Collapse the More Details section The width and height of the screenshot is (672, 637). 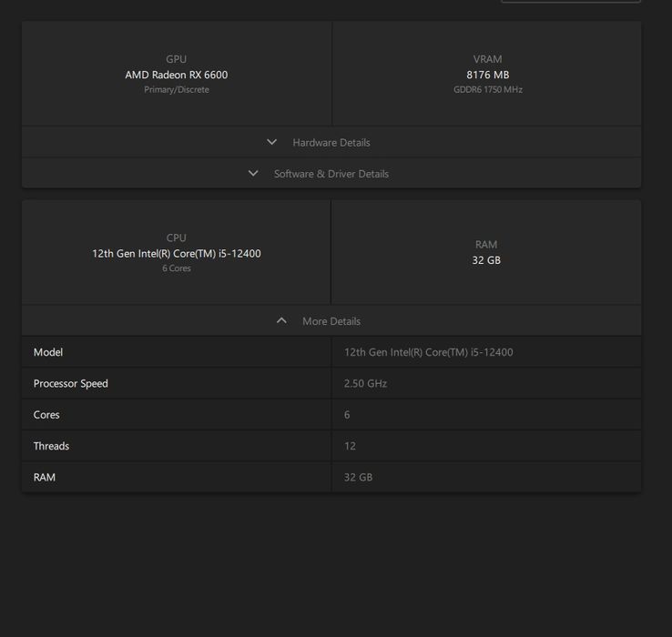tap(331, 321)
